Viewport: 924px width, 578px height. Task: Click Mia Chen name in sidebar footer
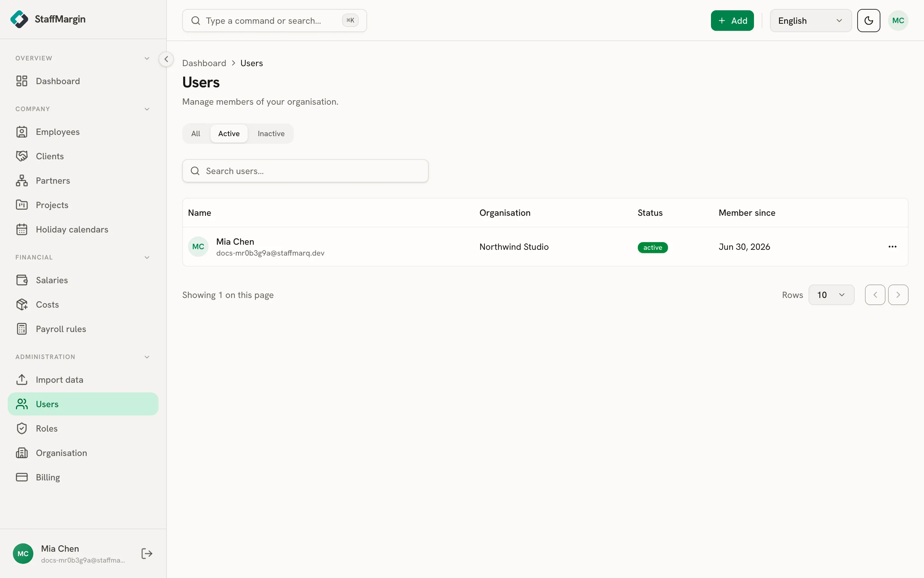coord(60,548)
